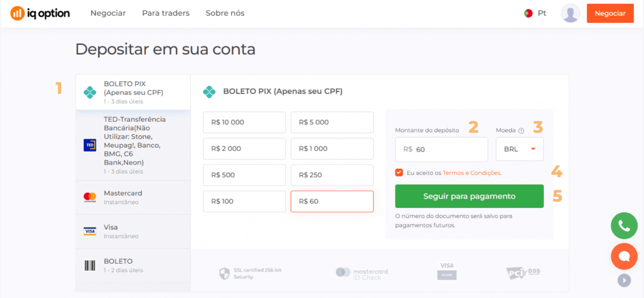Select the Mastercard payment method tab

133,197
